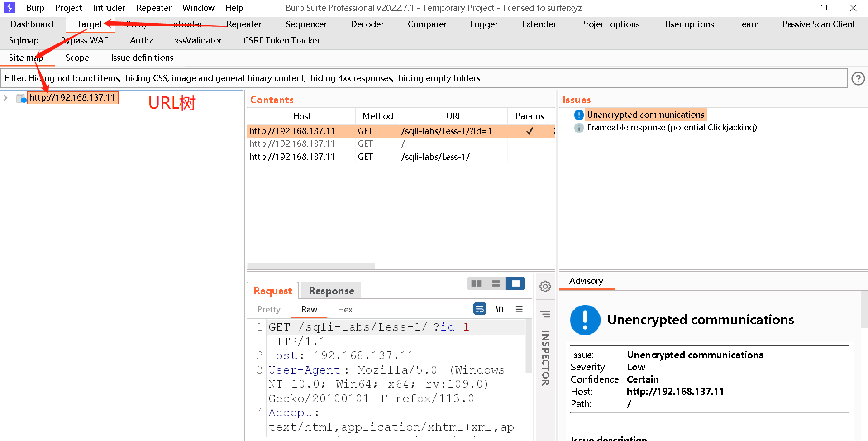
Task: Open the Help menu
Action: [x=234, y=8]
